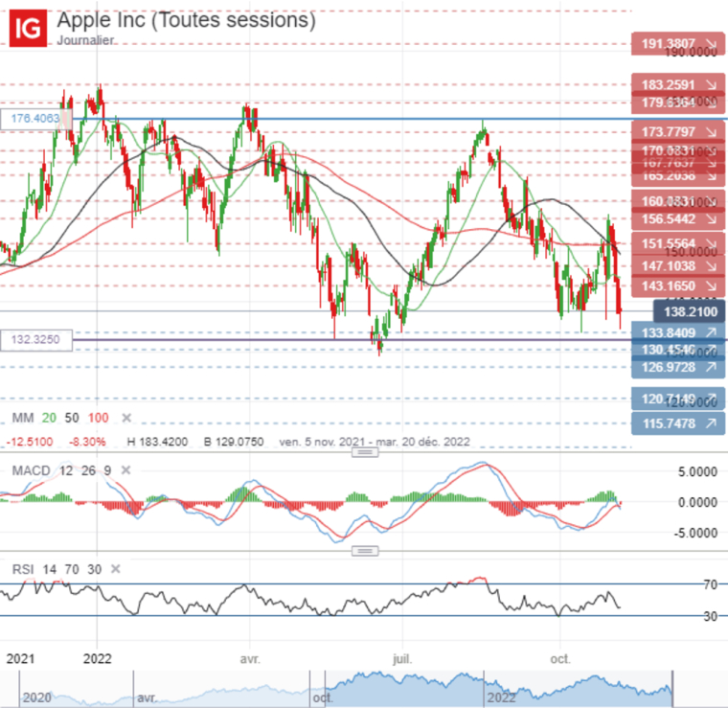Click the oct. label in timeline navigator

click(x=323, y=697)
